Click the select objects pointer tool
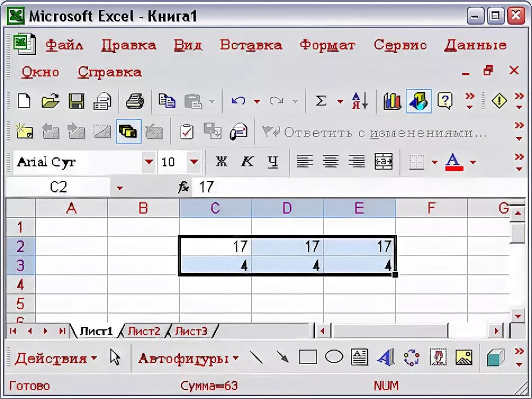The image size is (532, 399). [115, 357]
